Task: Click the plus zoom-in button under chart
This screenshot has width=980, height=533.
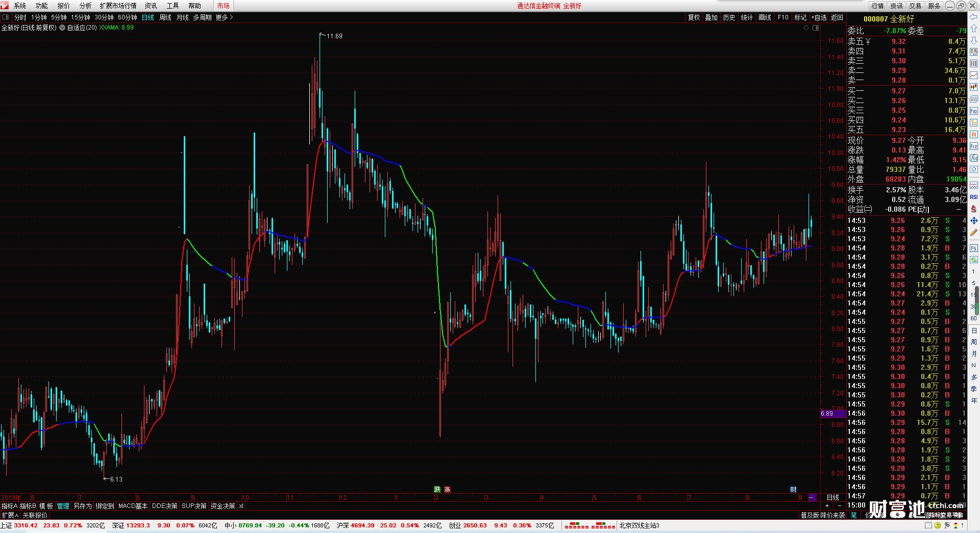Action: (x=827, y=506)
